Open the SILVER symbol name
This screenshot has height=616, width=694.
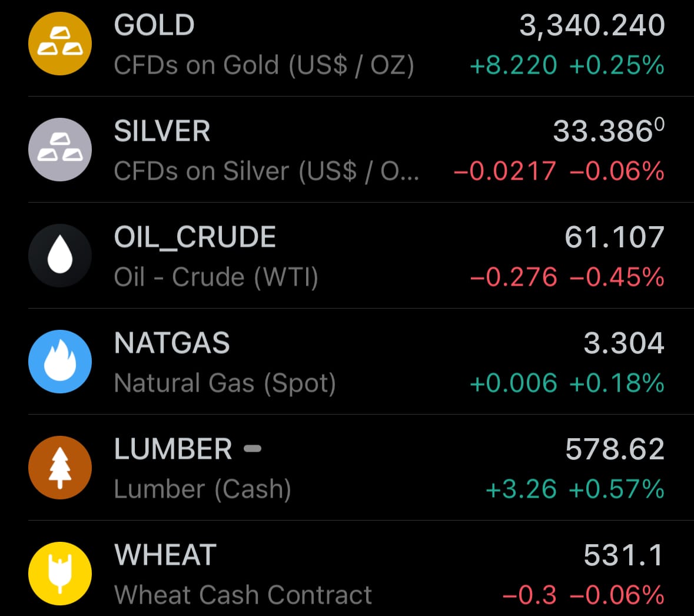[162, 131]
